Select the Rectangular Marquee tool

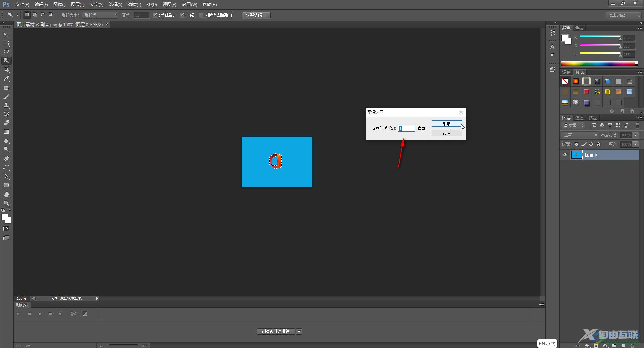[x=6, y=43]
